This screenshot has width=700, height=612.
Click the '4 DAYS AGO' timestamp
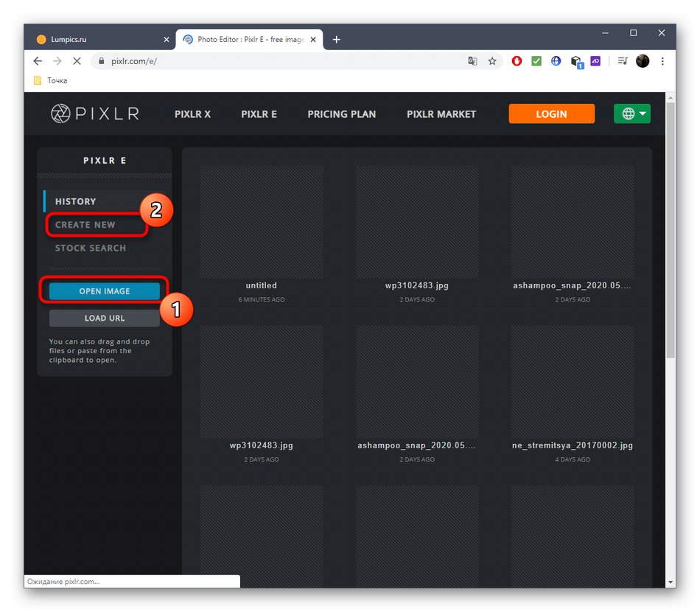[573, 459]
